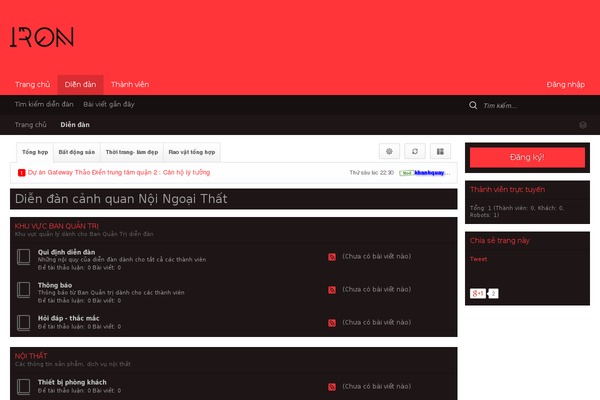Screen dimensions: 600x400
Task: Click the refresh icon above the forum list
Action: coord(415,151)
